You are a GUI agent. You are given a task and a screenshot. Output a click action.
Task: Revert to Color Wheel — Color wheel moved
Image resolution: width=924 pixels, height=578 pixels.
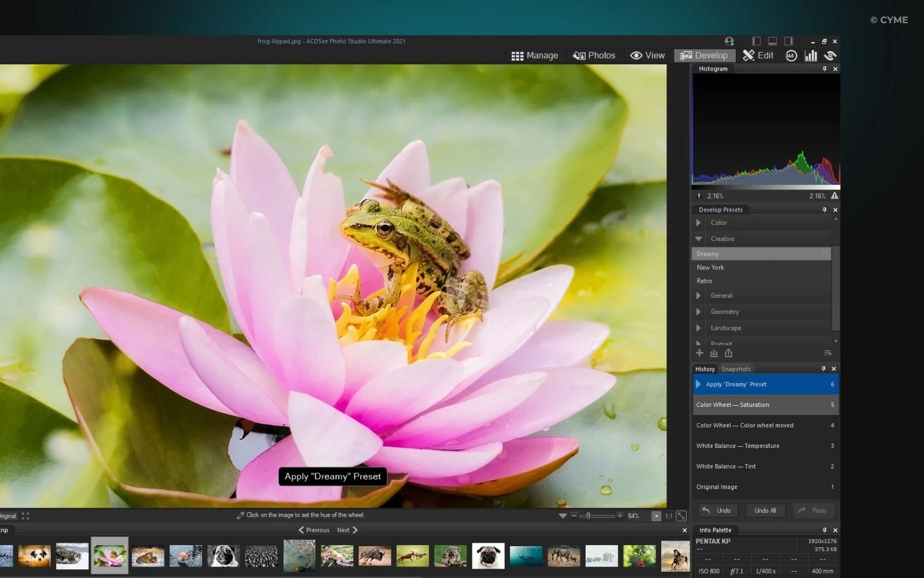766,425
